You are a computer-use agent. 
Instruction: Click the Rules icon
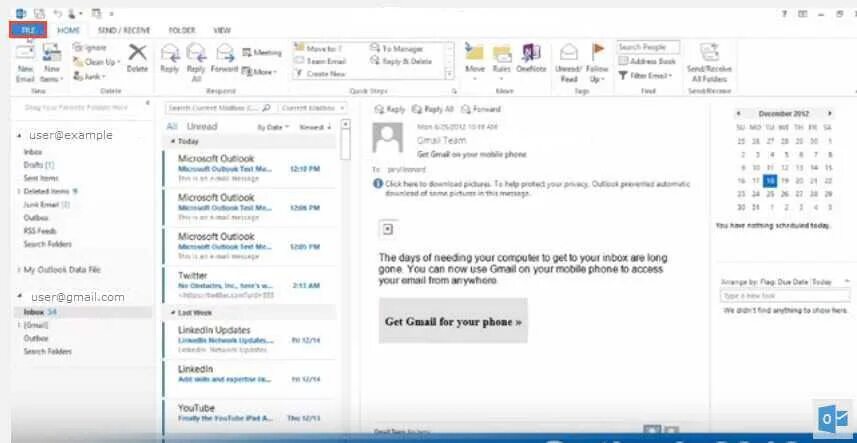(x=501, y=53)
